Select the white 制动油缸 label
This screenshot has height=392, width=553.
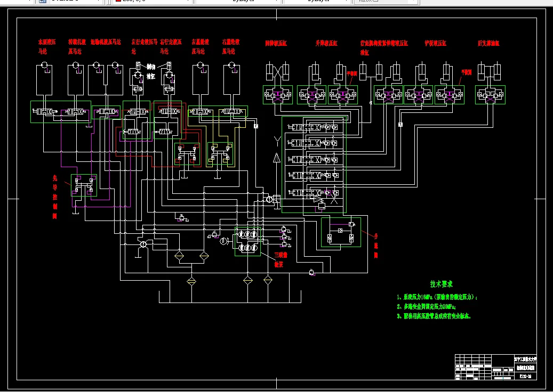pyautogui.click(x=151, y=71)
